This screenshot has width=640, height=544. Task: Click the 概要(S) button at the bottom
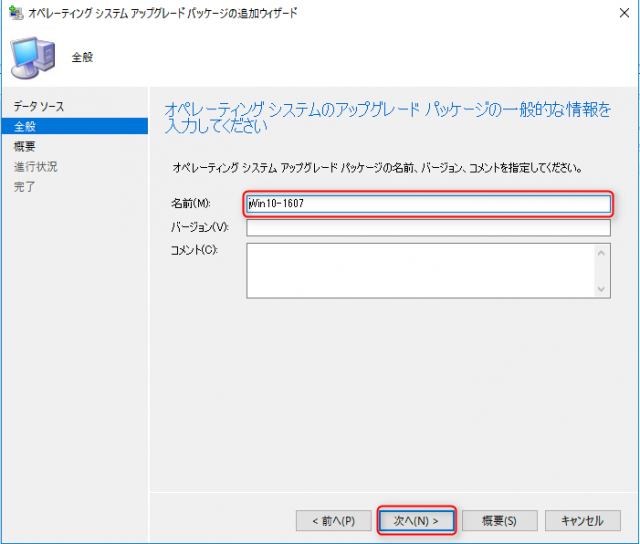coord(499,521)
